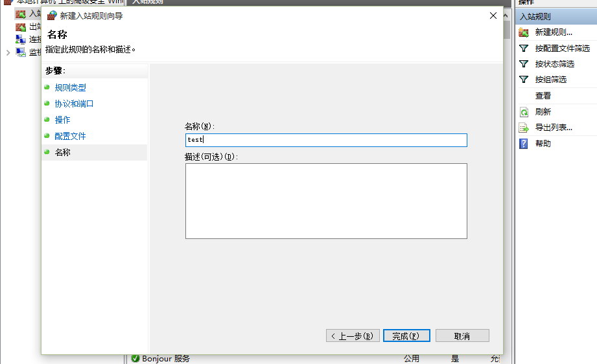Close the 新建入站规则向导 dialog

click(493, 16)
